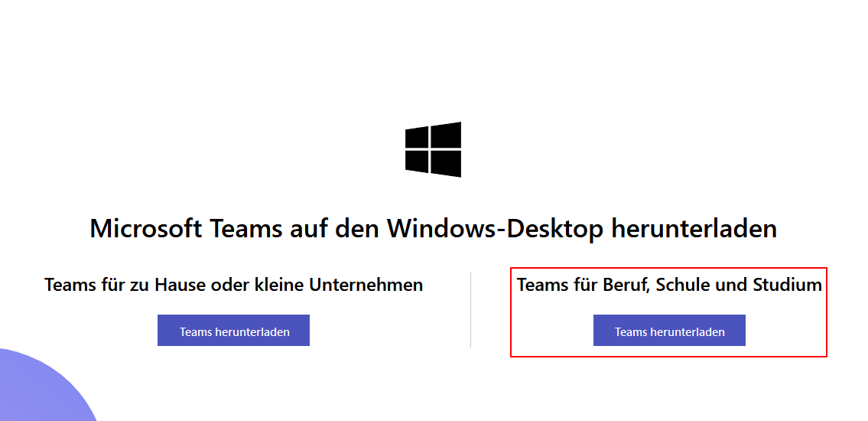The width and height of the screenshot is (868, 421).
Task: Download Teams for home or small business
Action: (233, 331)
